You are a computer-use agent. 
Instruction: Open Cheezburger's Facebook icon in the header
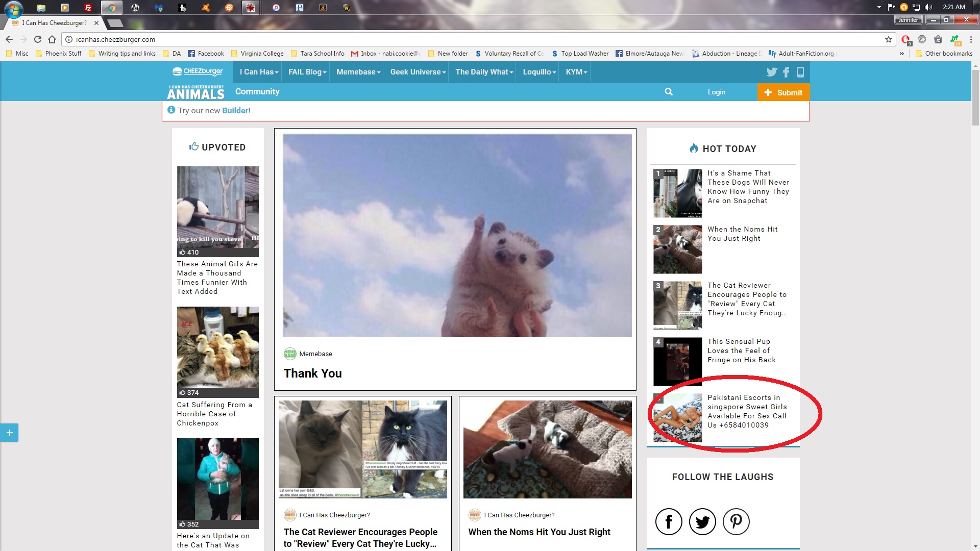coord(786,72)
